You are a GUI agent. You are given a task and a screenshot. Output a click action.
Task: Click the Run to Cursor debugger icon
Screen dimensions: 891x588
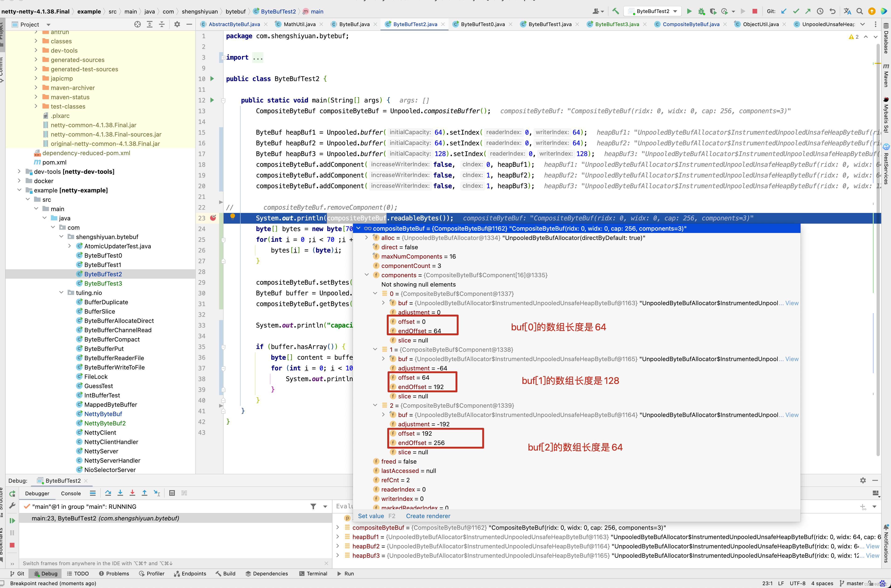(157, 493)
